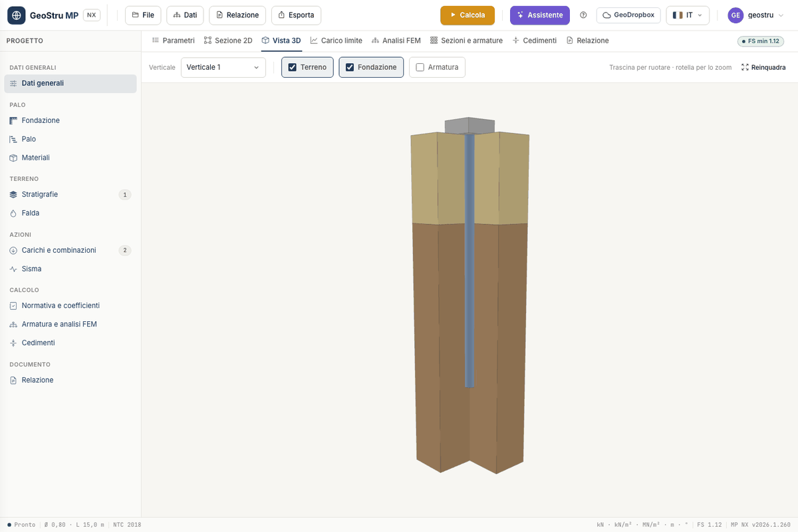798x532 pixels.
Task: Click the Stratigrafie count badge 1
Action: point(125,195)
